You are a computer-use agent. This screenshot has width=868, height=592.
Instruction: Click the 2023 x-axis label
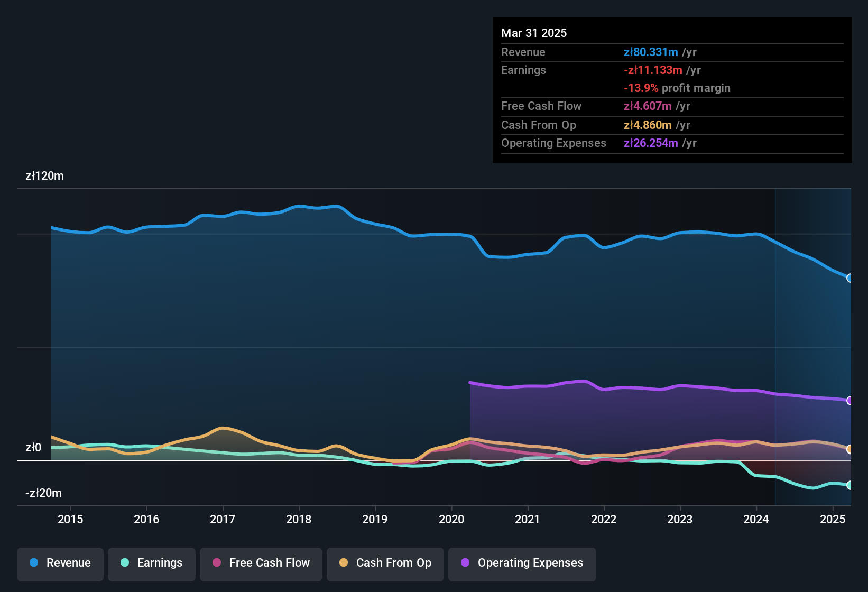(680, 520)
